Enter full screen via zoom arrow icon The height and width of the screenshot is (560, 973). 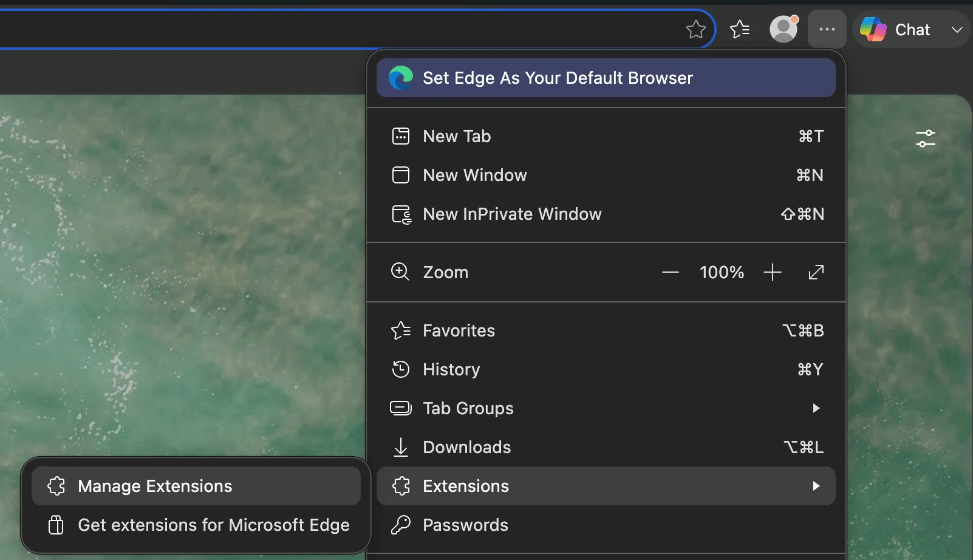tap(816, 272)
